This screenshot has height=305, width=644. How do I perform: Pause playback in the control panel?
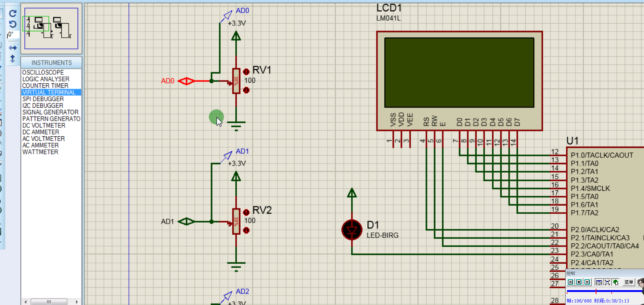click(571, 282)
